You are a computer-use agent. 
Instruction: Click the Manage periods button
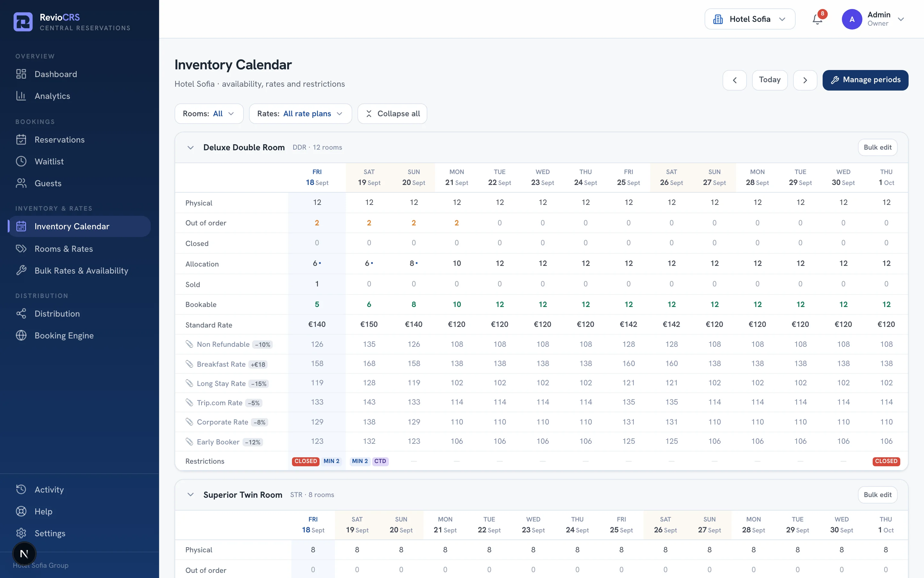(x=865, y=80)
